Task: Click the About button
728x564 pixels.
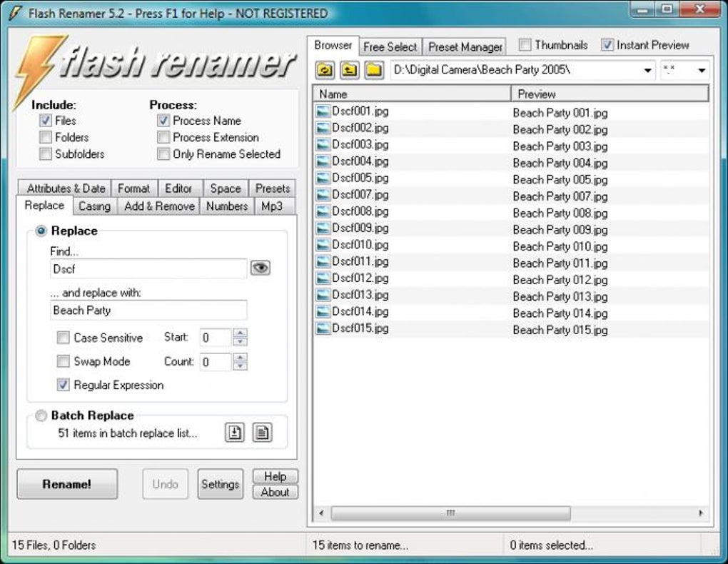Action: coord(275,492)
